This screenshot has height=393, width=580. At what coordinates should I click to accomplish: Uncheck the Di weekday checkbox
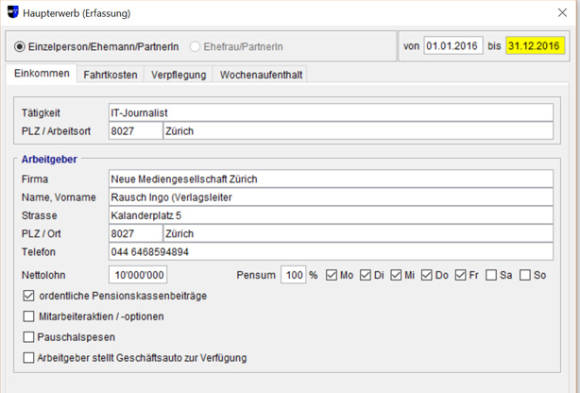365,275
